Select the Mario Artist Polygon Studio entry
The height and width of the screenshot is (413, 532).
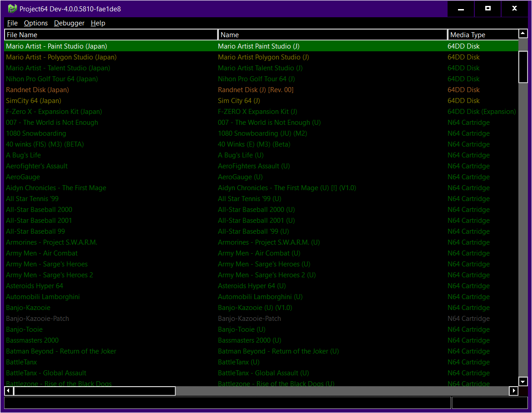point(61,57)
